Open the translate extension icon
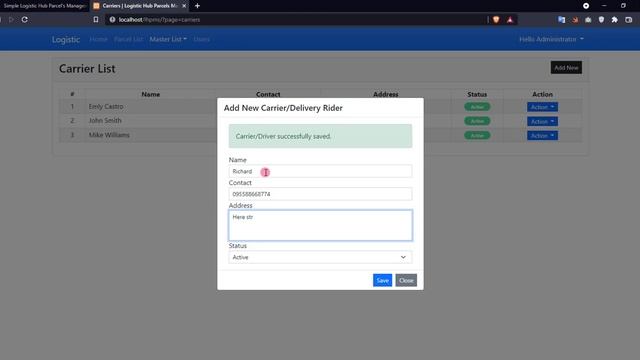 coord(562,20)
